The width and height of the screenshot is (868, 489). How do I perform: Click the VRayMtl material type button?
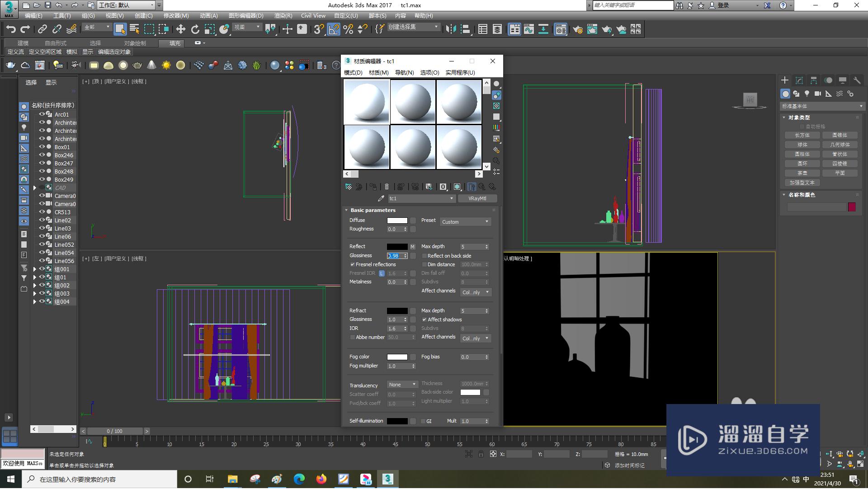[x=477, y=198]
